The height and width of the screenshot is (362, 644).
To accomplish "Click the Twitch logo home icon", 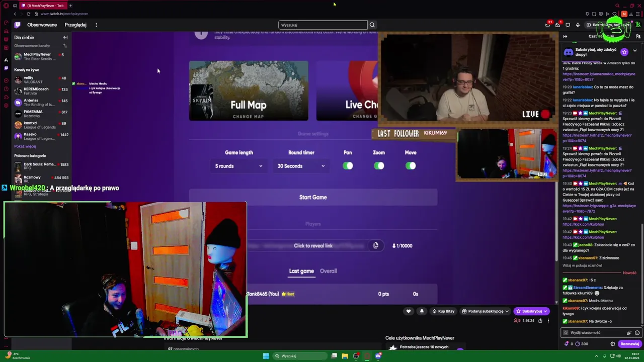I will click(x=18, y=25).
